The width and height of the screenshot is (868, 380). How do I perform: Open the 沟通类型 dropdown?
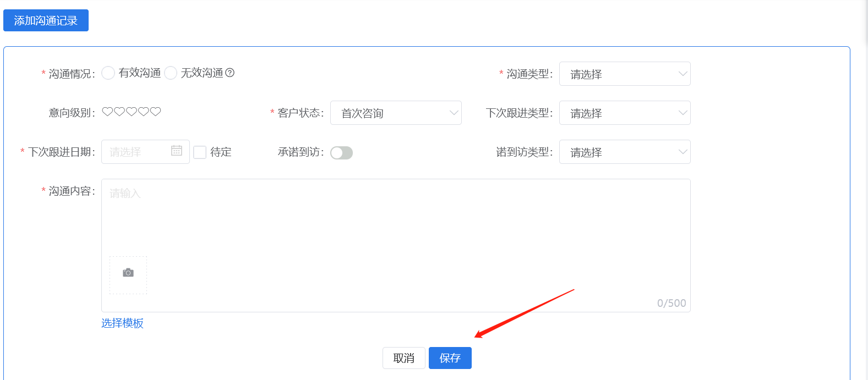625,74
